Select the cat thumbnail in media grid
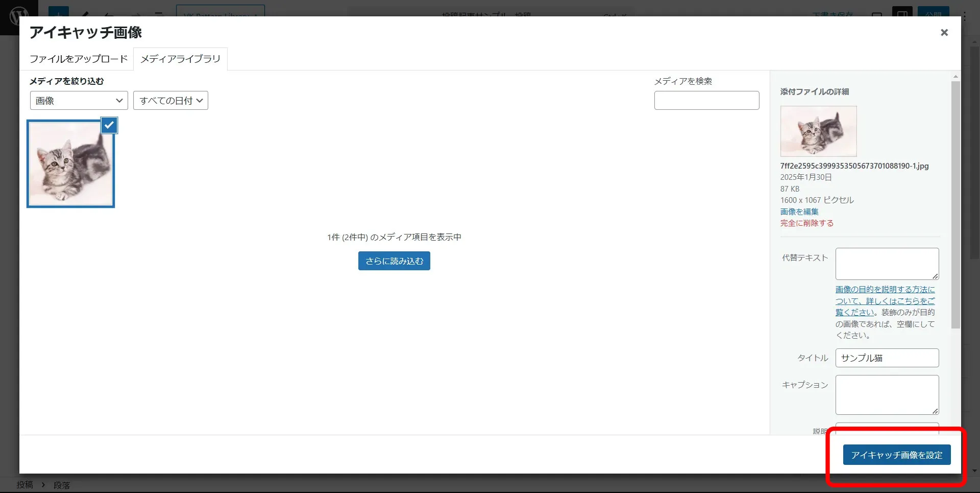This screenshot has height=493, width=980. [70, 164]
